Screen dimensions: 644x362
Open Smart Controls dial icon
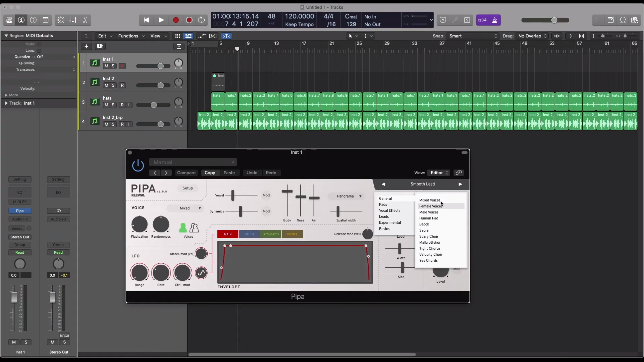coord(61,20)
